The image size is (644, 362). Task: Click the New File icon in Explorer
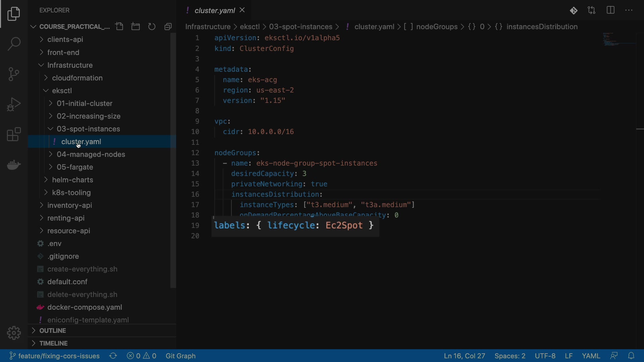coord(119,26)
